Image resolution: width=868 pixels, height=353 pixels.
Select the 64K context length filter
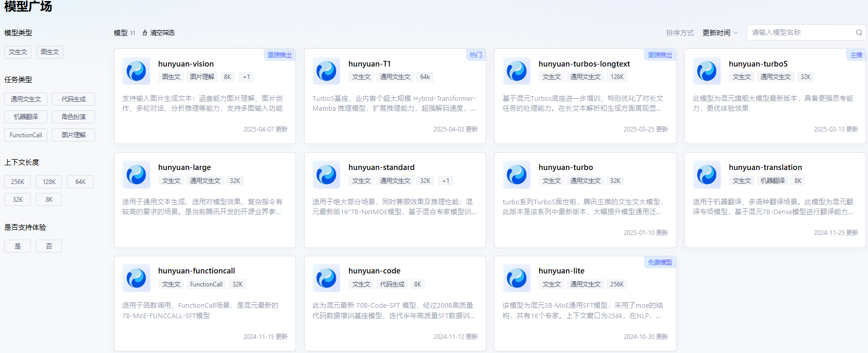tap(81, 182)
